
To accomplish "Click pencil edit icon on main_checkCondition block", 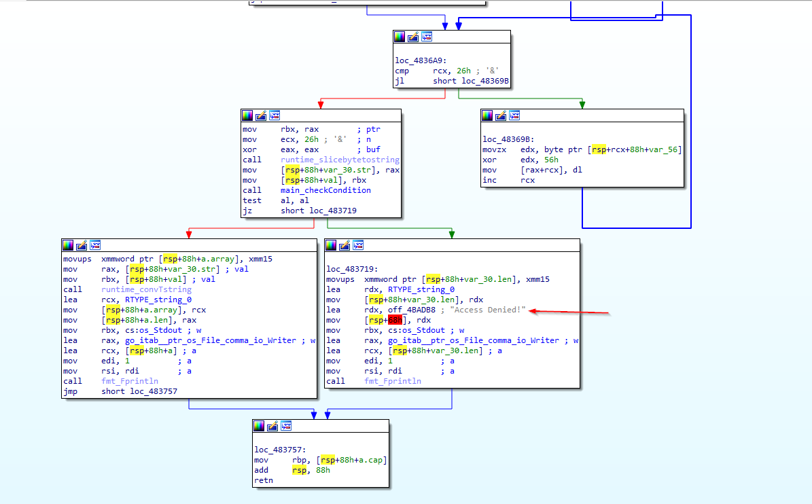I will click(x=260, y=115).
